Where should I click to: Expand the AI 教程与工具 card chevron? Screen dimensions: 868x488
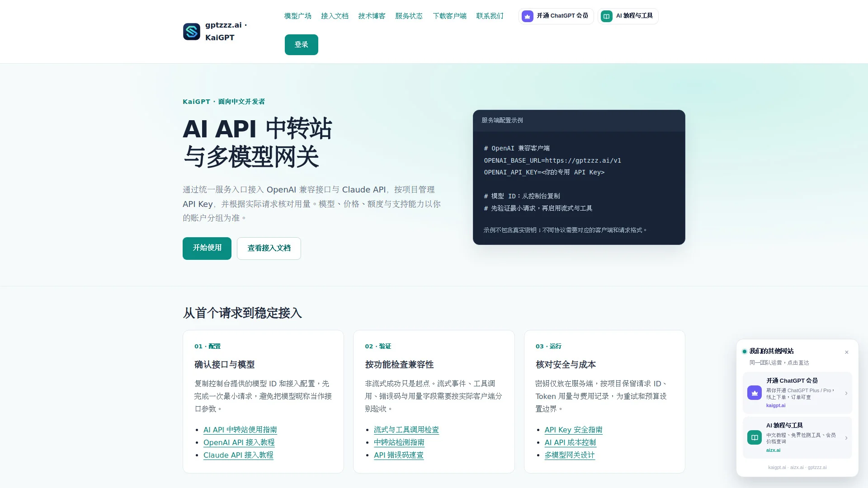[x=846, y=438]
